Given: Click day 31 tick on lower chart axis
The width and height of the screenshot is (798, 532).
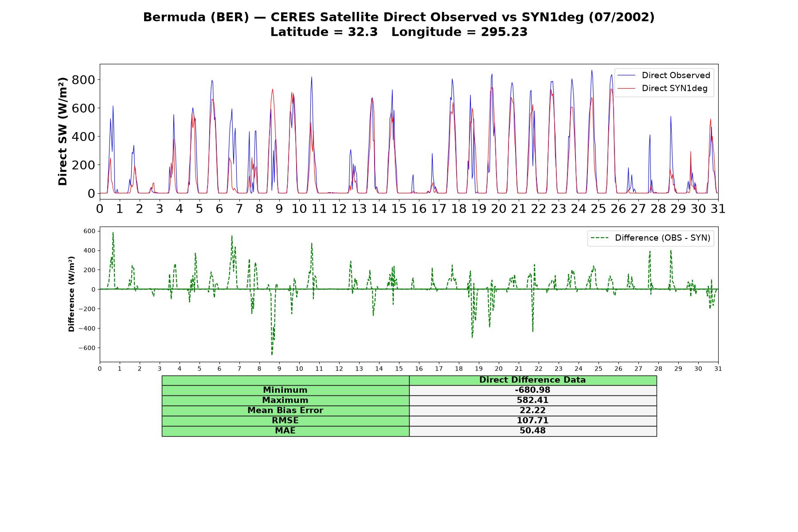Looking at the screenshot, I should (x=718, y=369).
